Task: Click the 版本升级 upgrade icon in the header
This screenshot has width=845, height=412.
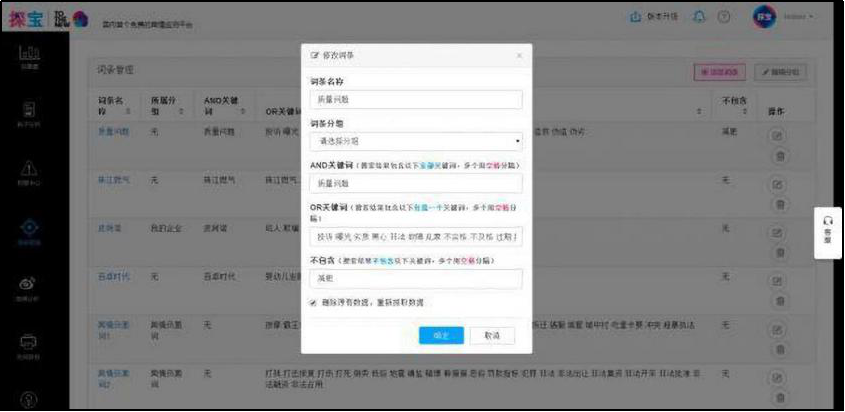Action: [635, 17]
